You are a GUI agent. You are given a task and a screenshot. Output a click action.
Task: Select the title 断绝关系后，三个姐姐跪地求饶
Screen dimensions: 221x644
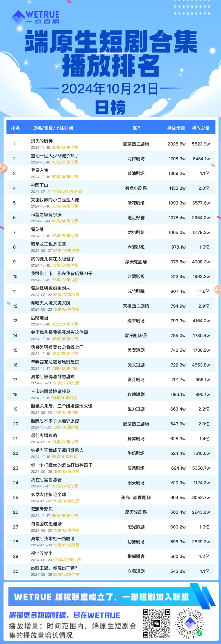click(x=62, y=406)
